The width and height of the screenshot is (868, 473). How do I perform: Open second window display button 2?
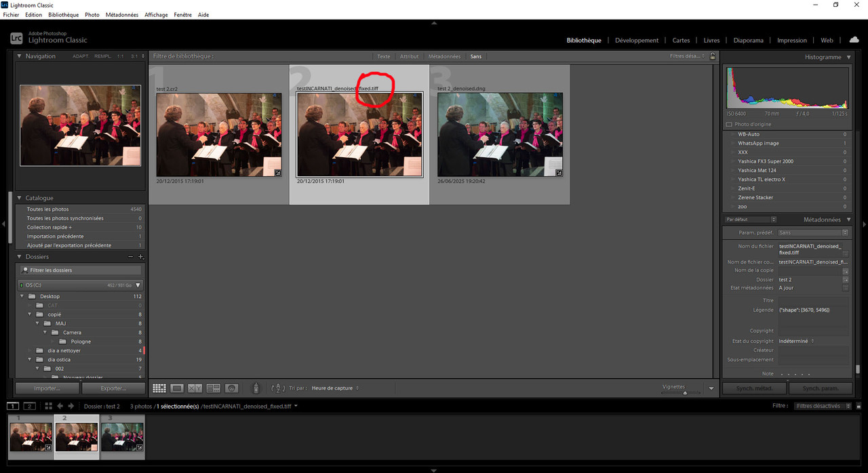pyautogui.click(x=29, y=406)
